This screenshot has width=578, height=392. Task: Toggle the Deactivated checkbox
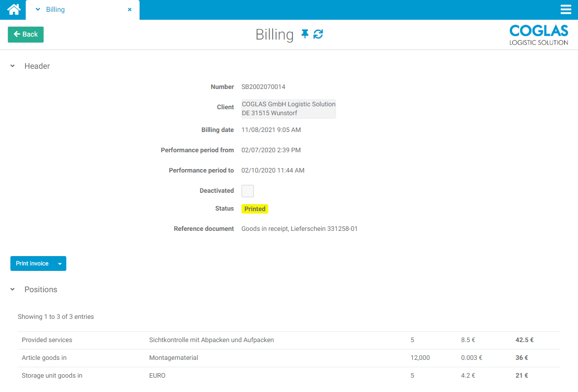pos(247,191)
